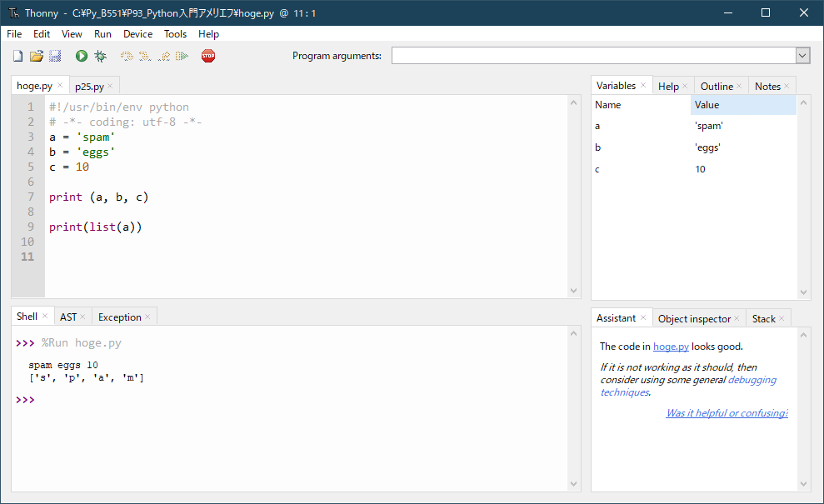Click the Step into debug icon

click(145, 56)
